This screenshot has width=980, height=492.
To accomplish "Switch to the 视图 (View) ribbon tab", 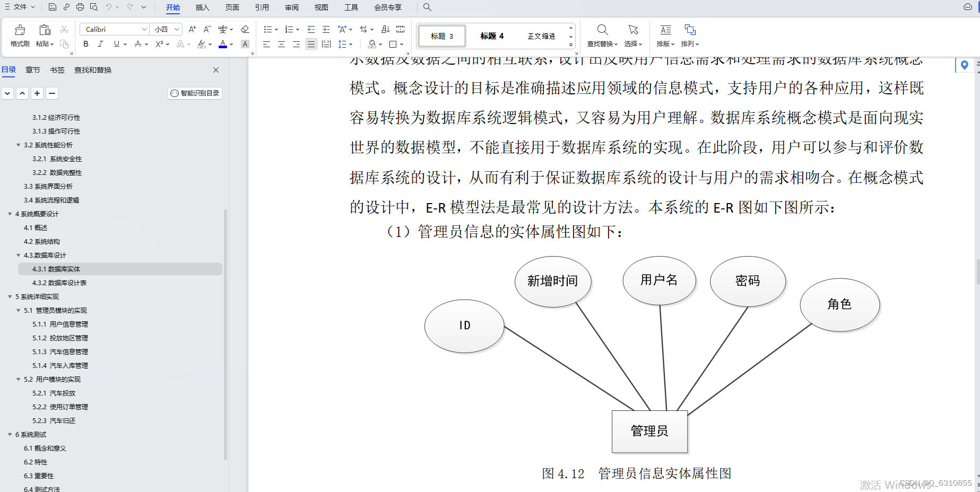I will pos(321,7).
